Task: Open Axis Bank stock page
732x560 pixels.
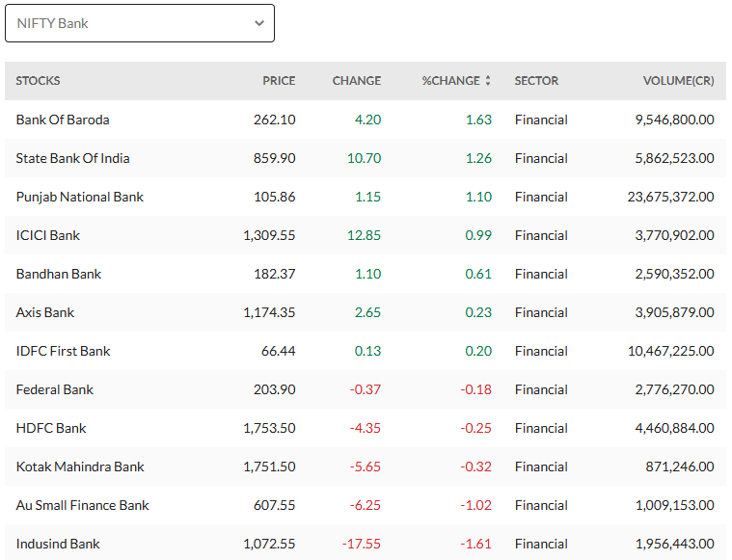Action: [45, 312]
